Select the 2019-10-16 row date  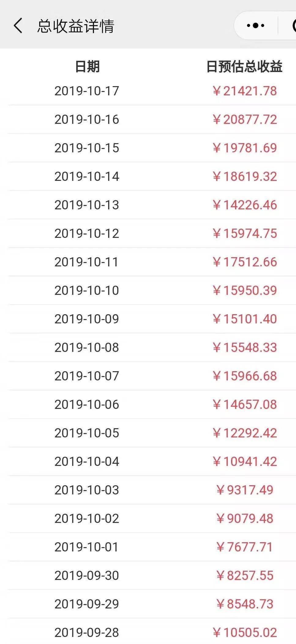87,119
